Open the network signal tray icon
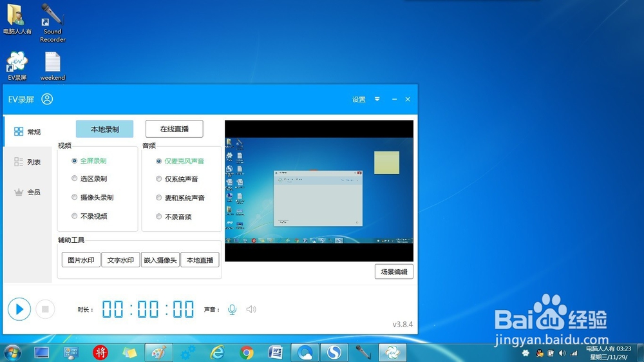 tap(574, 353)
